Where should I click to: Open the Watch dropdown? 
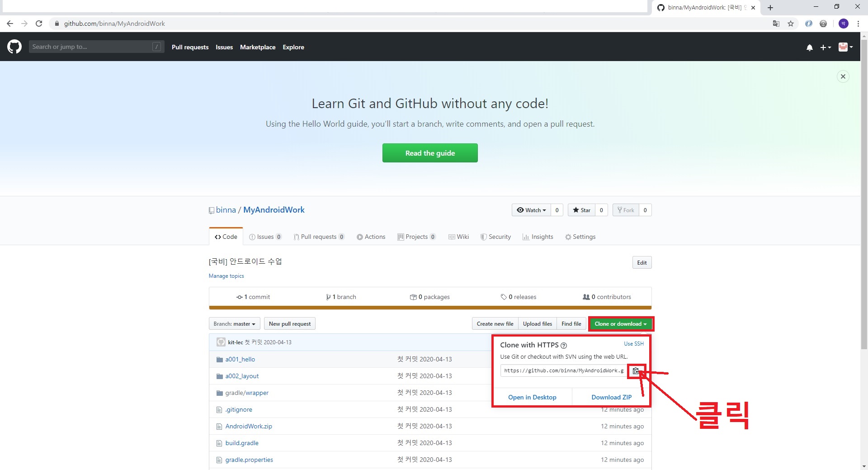tap(531, 210)
